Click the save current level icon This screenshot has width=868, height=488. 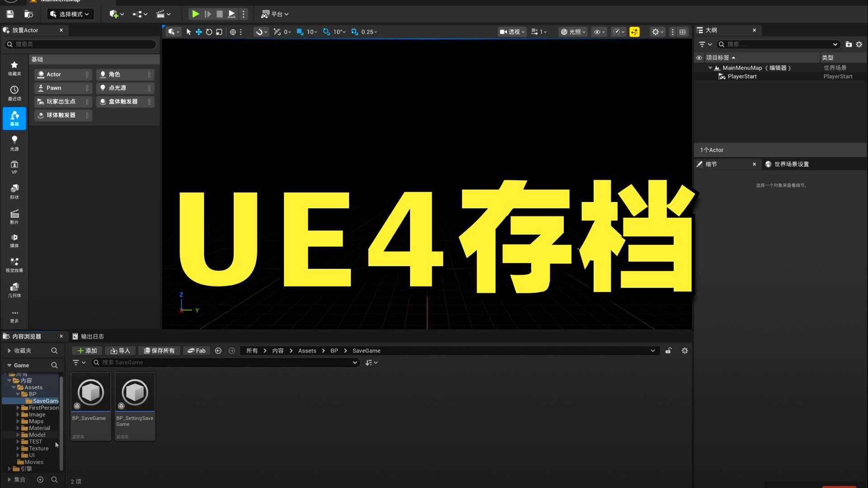pos(10,14)
